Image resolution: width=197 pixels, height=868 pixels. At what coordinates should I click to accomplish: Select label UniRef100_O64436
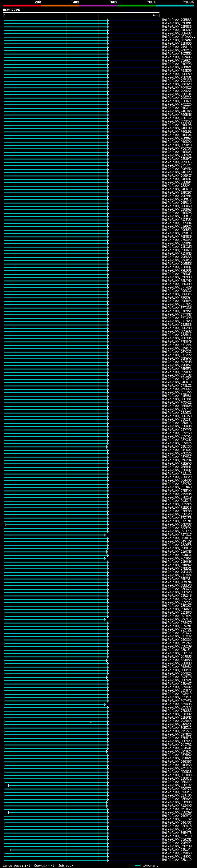click(x=177, y=481)
